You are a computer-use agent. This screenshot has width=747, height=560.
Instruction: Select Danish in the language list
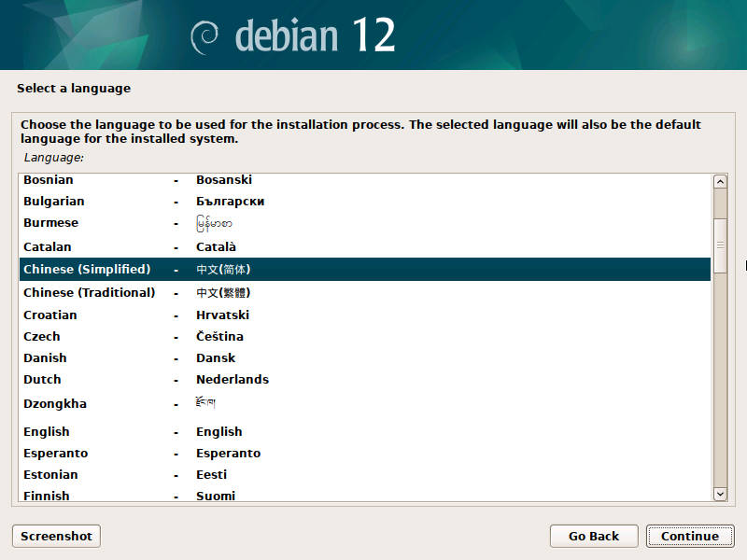tap(45, 357)
